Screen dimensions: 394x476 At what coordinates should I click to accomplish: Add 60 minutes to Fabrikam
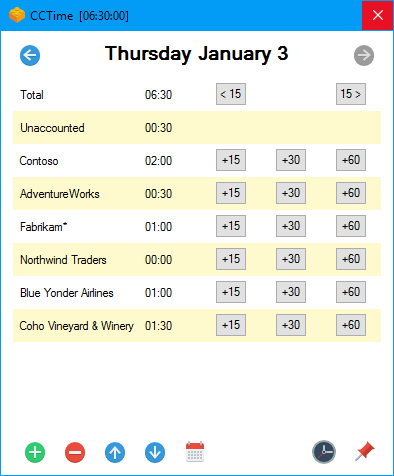(351, 226)
